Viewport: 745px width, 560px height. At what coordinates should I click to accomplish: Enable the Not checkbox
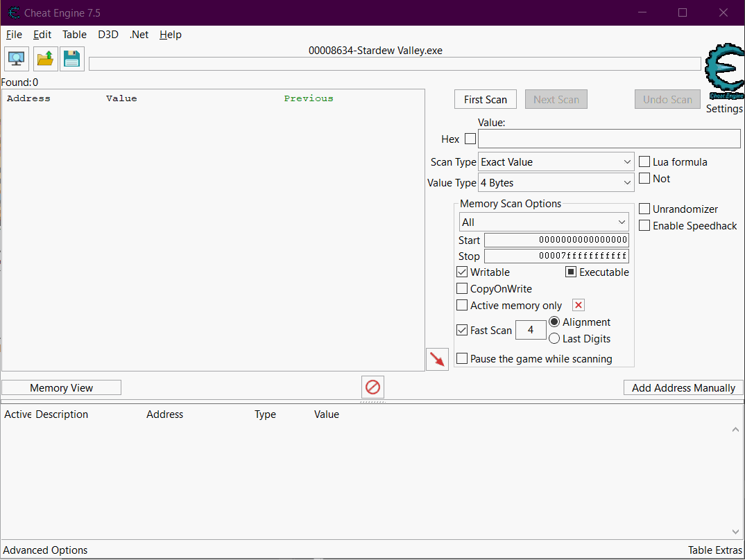tap(644, 178)
